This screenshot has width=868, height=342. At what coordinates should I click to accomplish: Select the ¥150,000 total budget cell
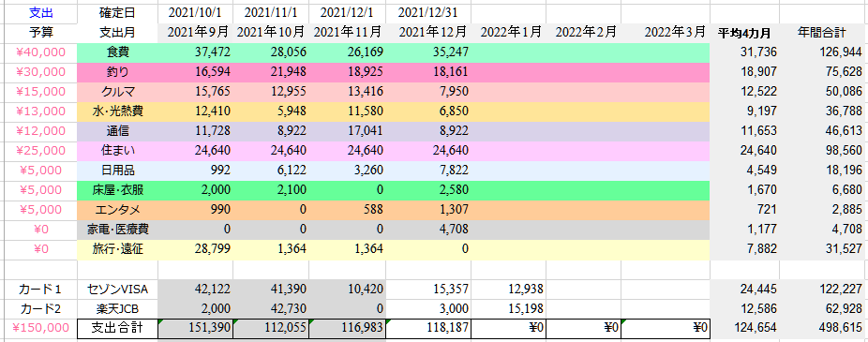coord(40,328)
